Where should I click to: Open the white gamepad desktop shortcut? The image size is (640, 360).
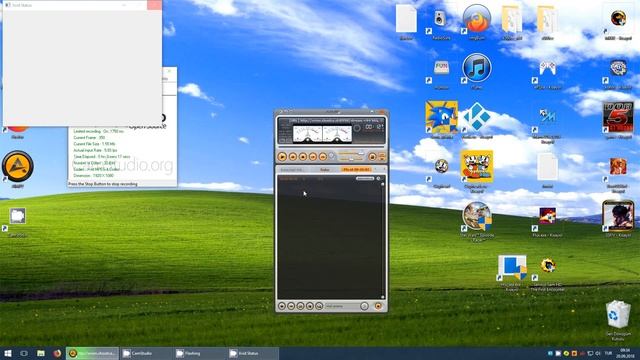pos(547,68)
